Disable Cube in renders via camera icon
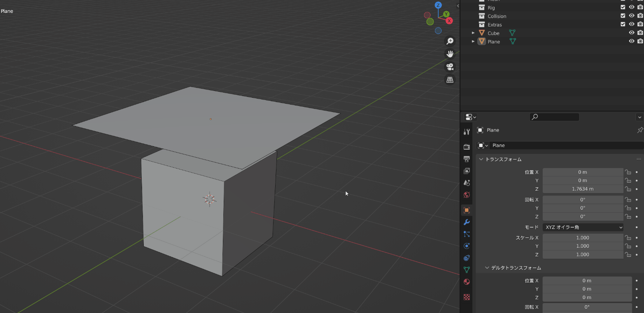The image size is (644, 313). (640, 33)
